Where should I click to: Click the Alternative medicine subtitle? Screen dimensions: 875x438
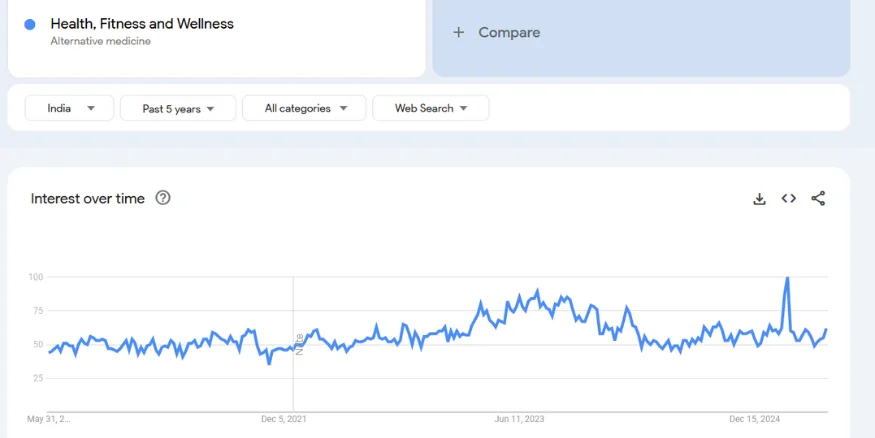[x=101, y=41]
